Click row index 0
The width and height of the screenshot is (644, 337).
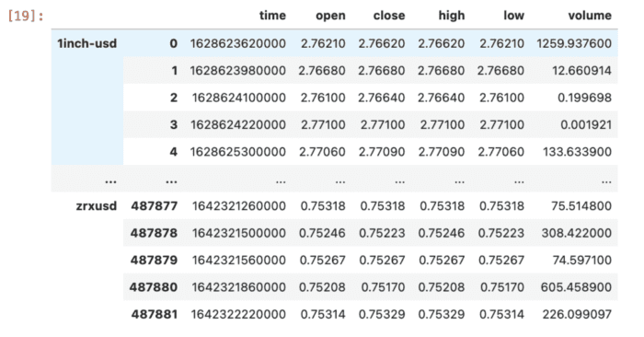click(173, 43)
